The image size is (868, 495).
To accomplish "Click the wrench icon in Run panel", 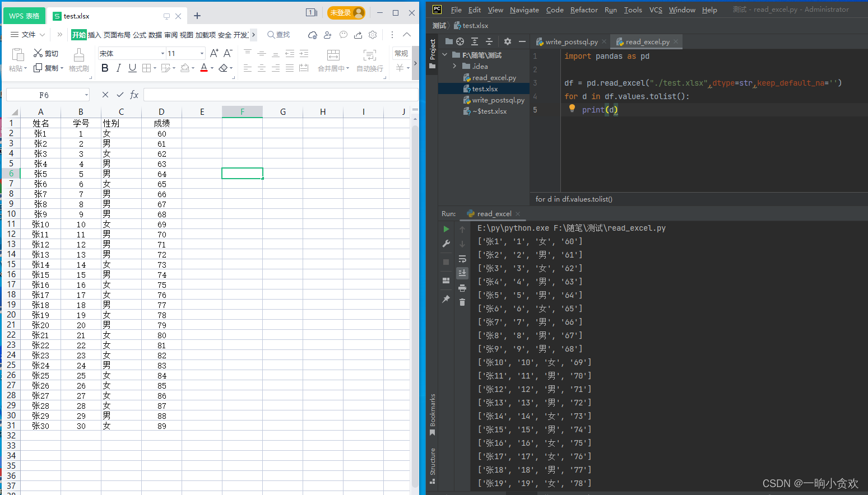I will [446, 244].
